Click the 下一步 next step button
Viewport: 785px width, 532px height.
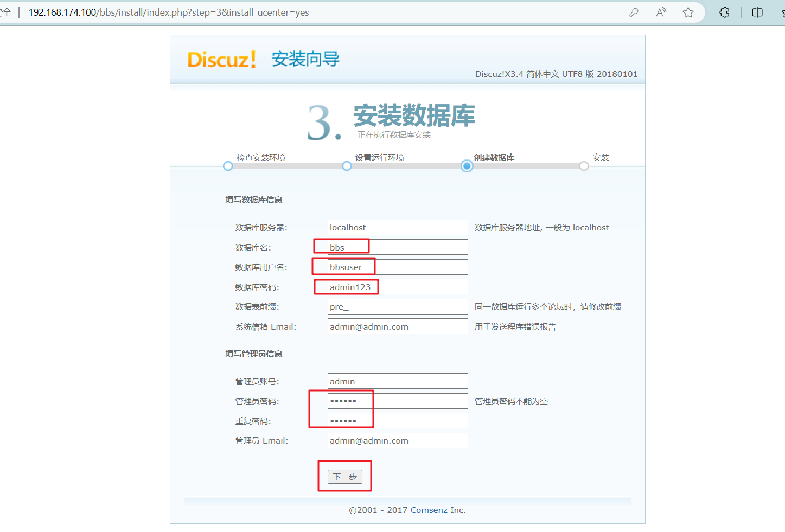pyautogui.click(x=345, y=477)
